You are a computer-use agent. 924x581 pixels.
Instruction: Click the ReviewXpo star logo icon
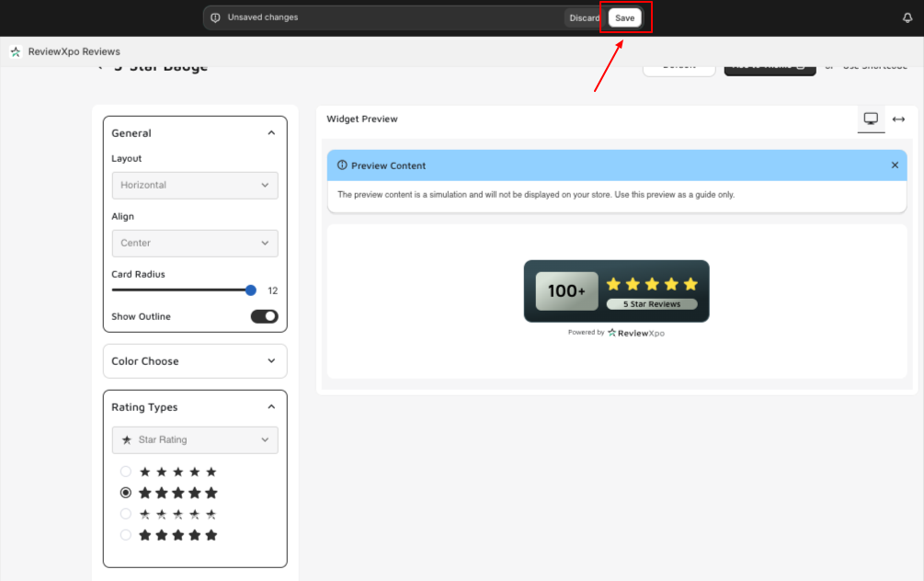coord(16,51)
